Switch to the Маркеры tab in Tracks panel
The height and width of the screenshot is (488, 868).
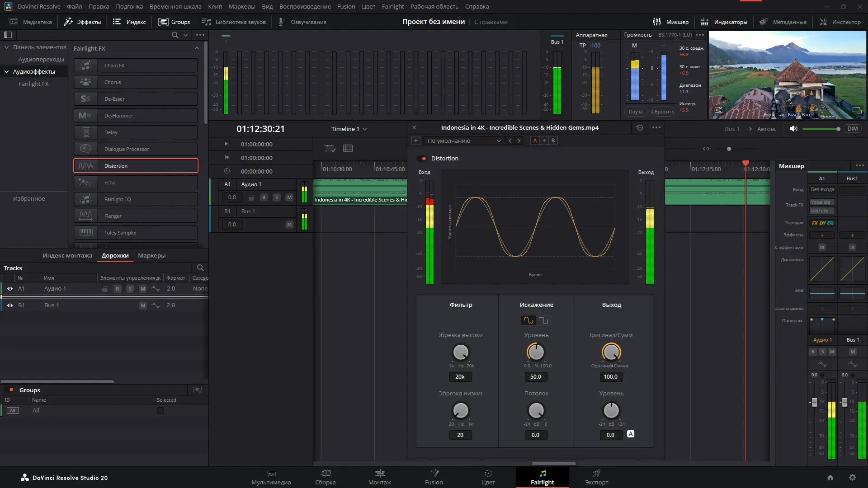click(151, 255)
